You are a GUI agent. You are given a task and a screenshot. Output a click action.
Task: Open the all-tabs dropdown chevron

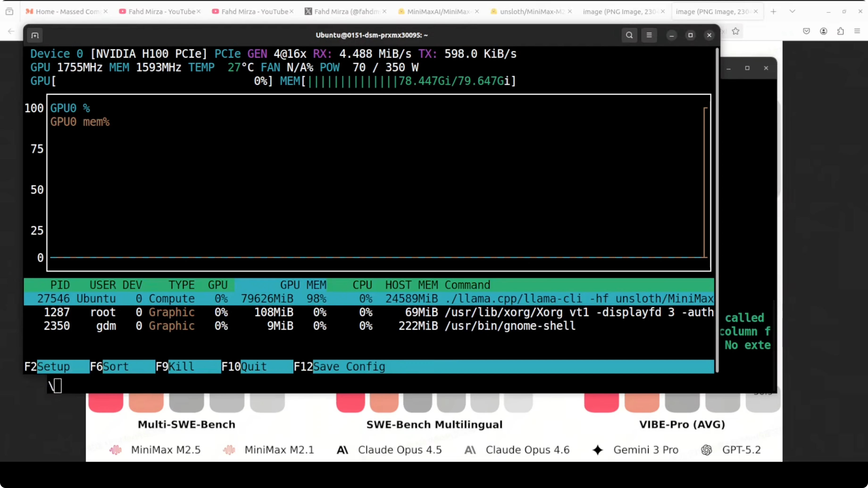pos(792,11)
